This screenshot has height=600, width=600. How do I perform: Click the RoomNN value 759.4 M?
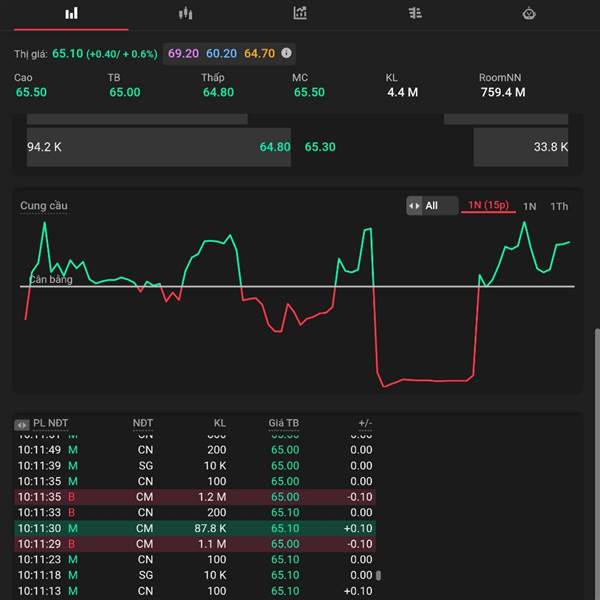pos(503,92)
